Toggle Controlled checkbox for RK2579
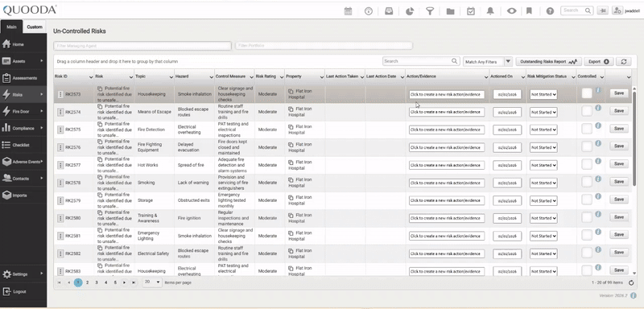 coord(587,200)
